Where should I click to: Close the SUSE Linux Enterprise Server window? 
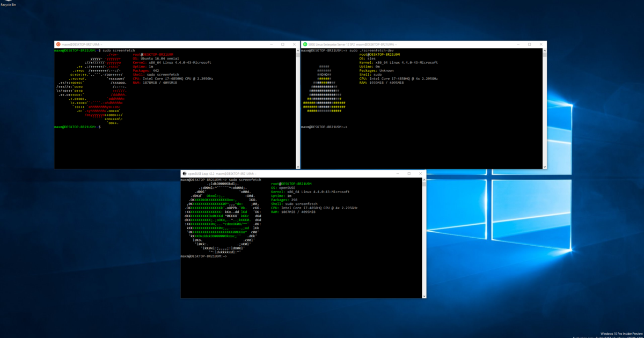pos(540,45)
